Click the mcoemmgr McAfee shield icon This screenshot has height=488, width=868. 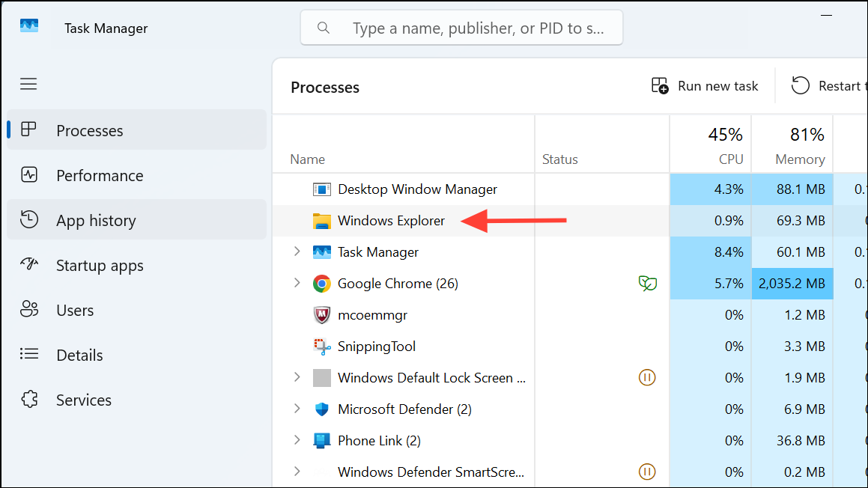321,315
